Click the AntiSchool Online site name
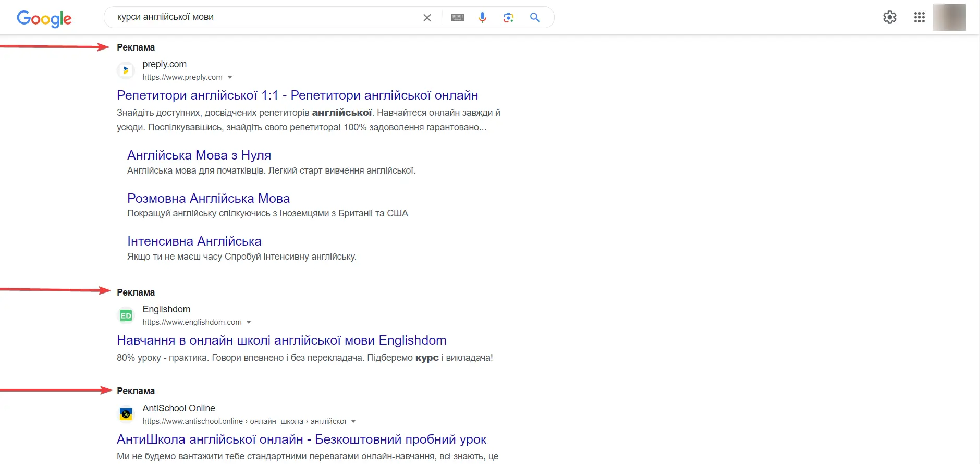This screenshot has height=464, width=980. click(x=179, y=408)
